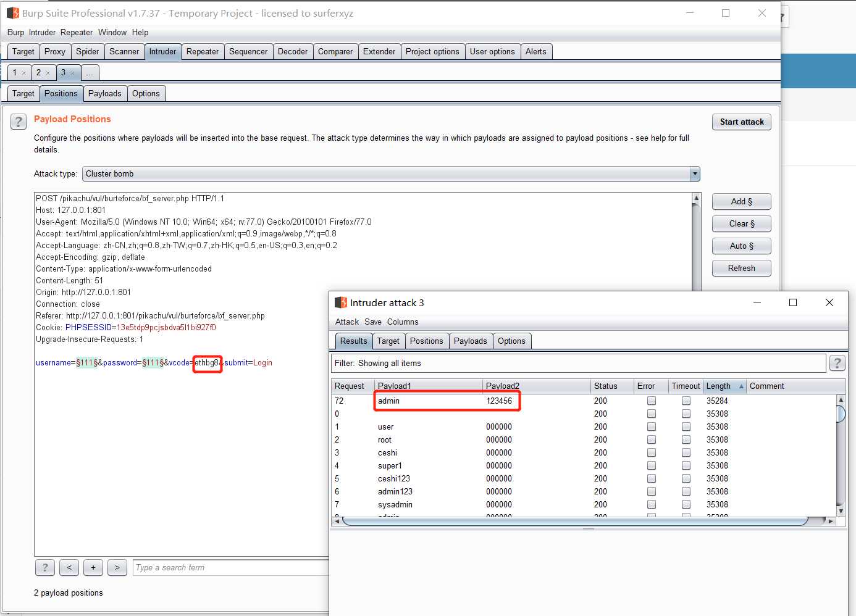Tick Error checkbox for request 0
This screenshot has width=856, height=616.
(x=652, y=414)
